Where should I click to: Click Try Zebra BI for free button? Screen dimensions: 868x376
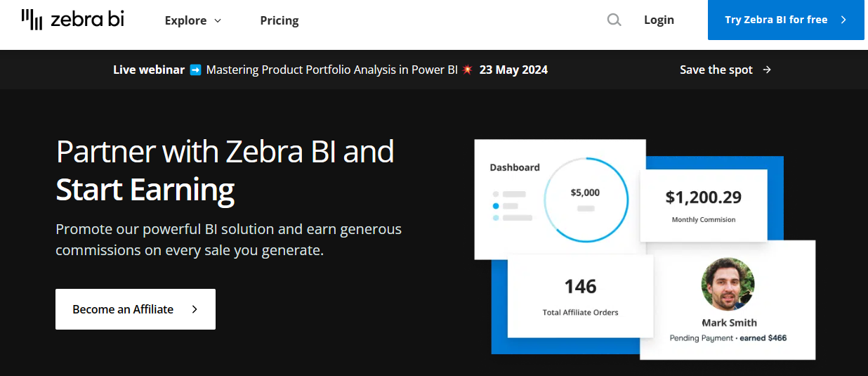[x=786, y=20]
